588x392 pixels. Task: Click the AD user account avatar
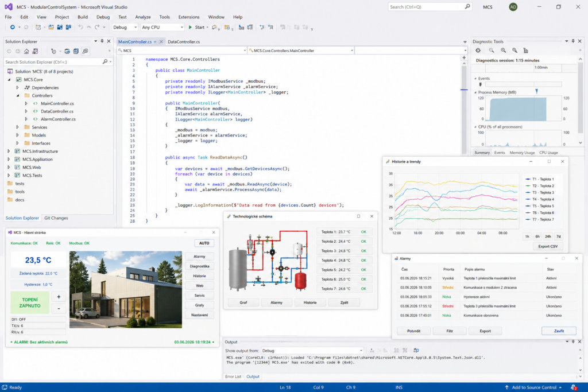(513, 7)
